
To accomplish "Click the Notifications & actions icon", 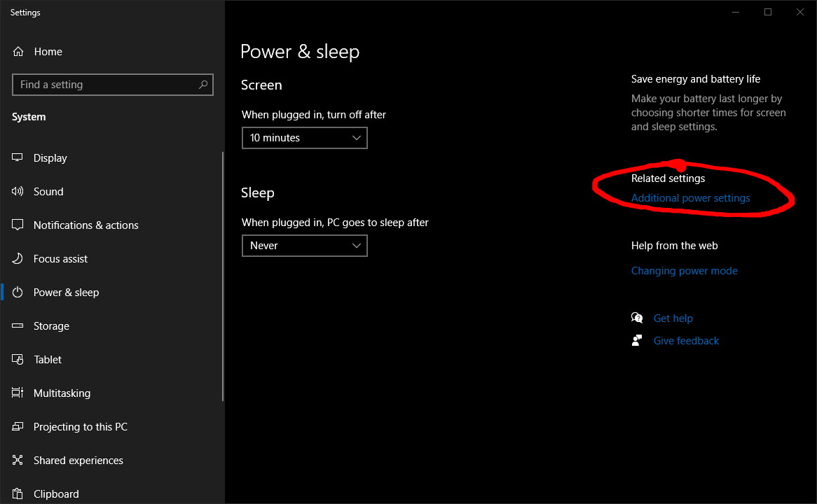I will (x=18, y=225).
